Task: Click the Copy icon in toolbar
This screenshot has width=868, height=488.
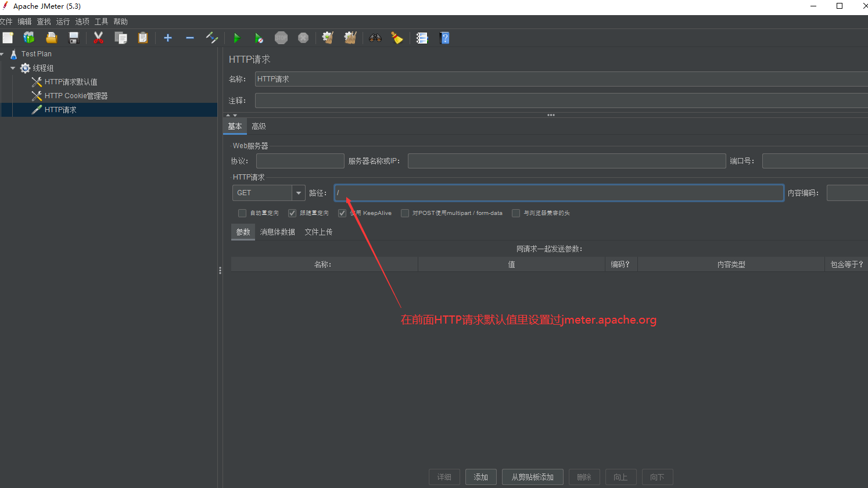Action: (121, 38)
